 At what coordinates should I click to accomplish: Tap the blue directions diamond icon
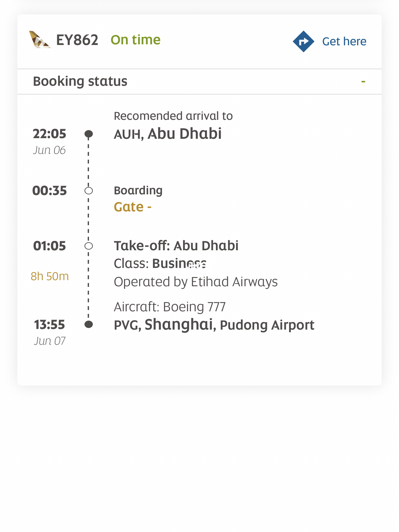pos(303,41)
